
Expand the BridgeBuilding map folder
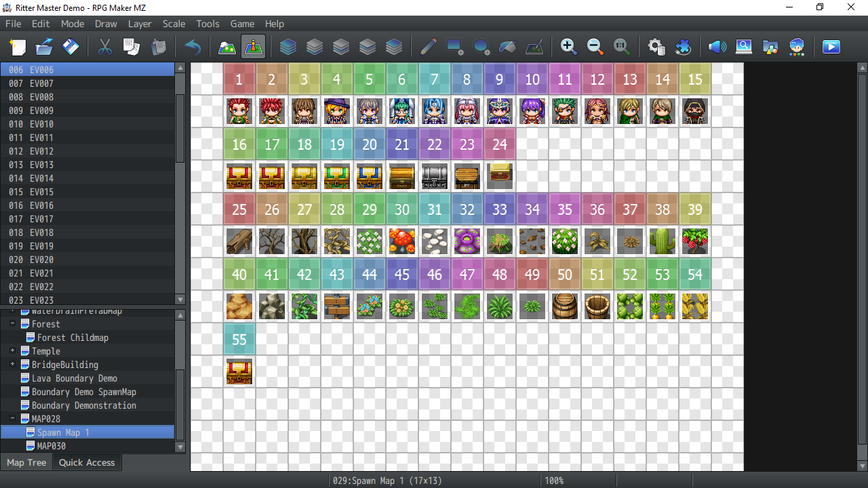(13, 365)
